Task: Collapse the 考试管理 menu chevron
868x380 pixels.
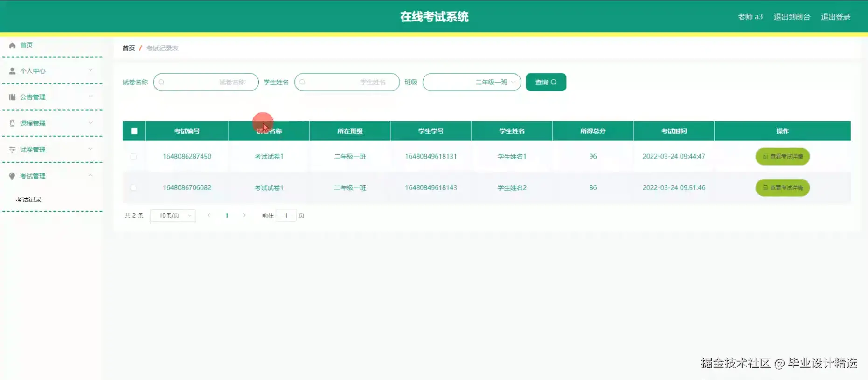Action: click(90, 175)
